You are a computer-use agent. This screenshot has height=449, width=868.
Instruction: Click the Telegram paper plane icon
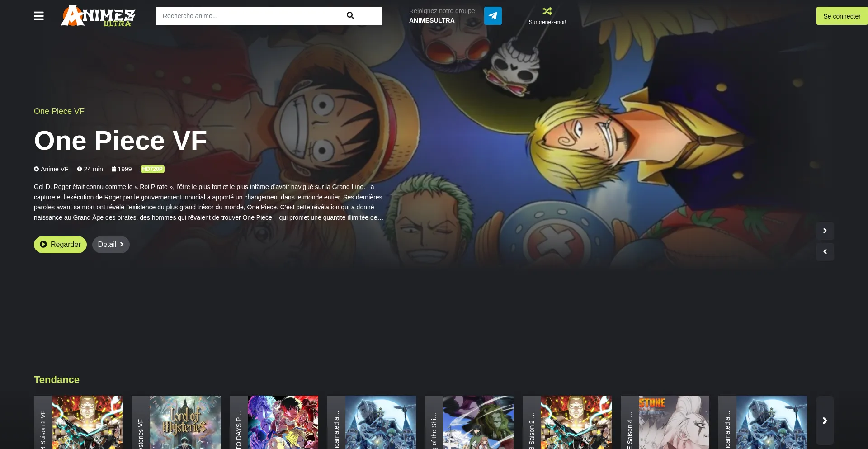tap(492, 15)
